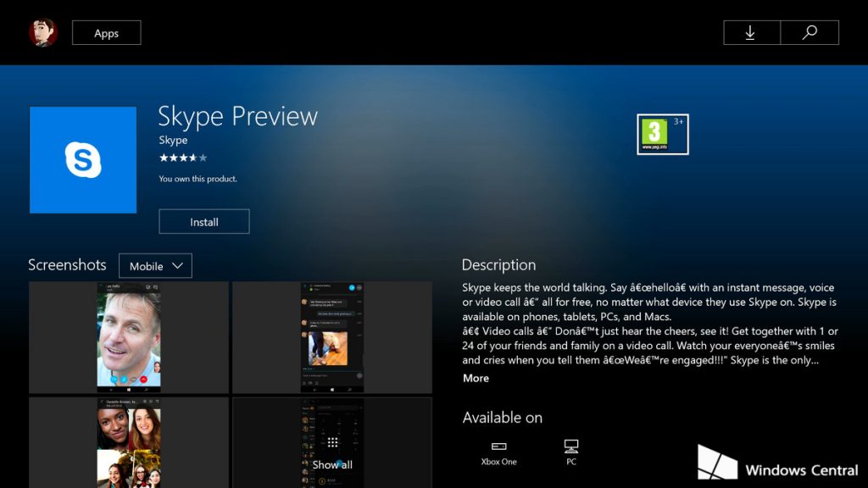This screenshot has height=488, width=868.
Task: Open the video call face screenshot
Action: [129, 337]
